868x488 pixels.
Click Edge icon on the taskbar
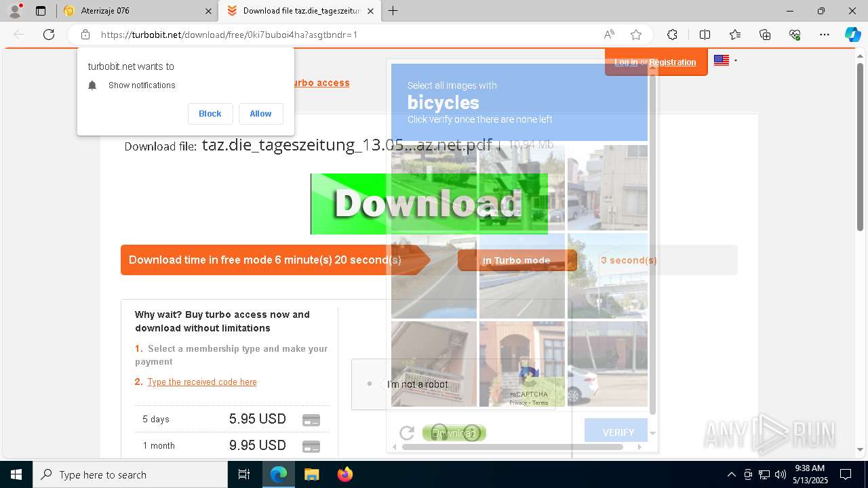pyautogui.click(x=279, y=474)
